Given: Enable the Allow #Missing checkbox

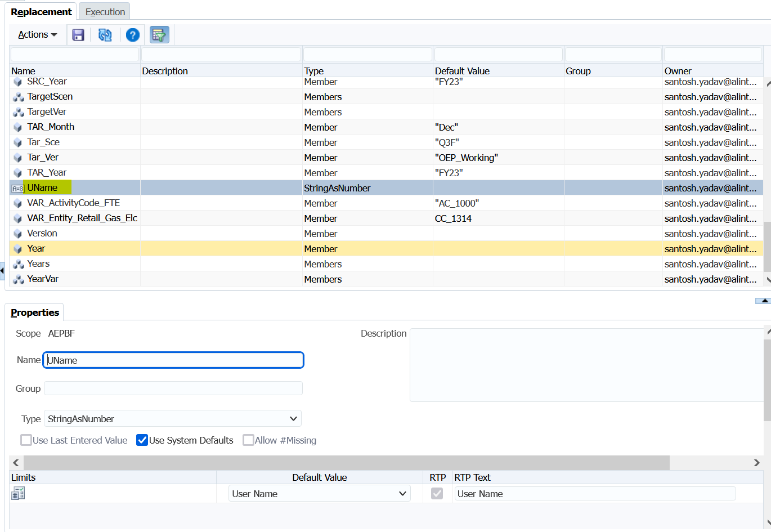Looking at the screenshot, I should click(x=248, y=440).
